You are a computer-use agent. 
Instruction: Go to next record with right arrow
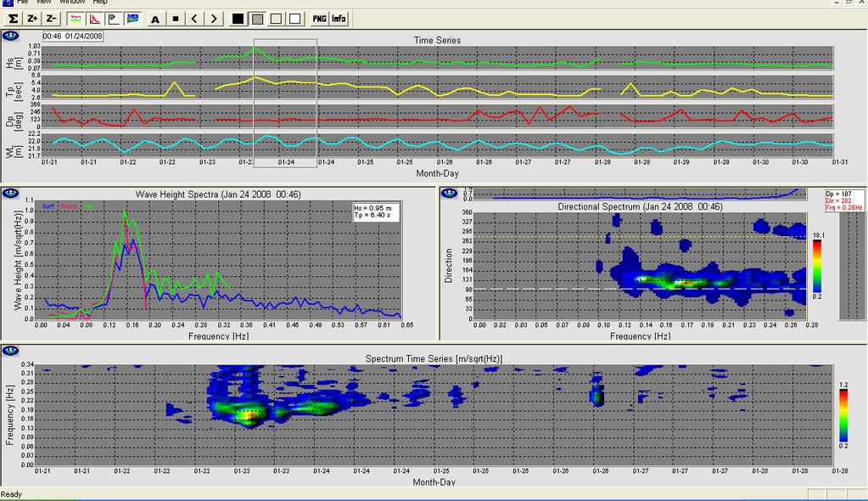[x=214, y=19]
